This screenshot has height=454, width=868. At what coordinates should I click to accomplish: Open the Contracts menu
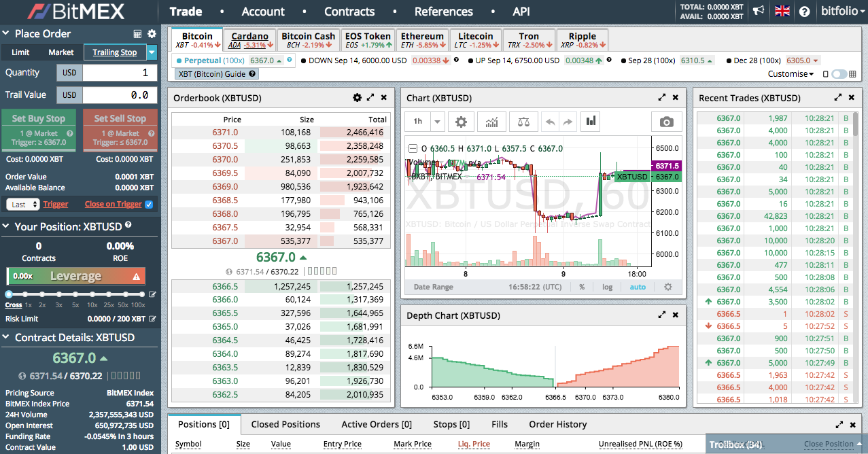(x=349, y=12)
